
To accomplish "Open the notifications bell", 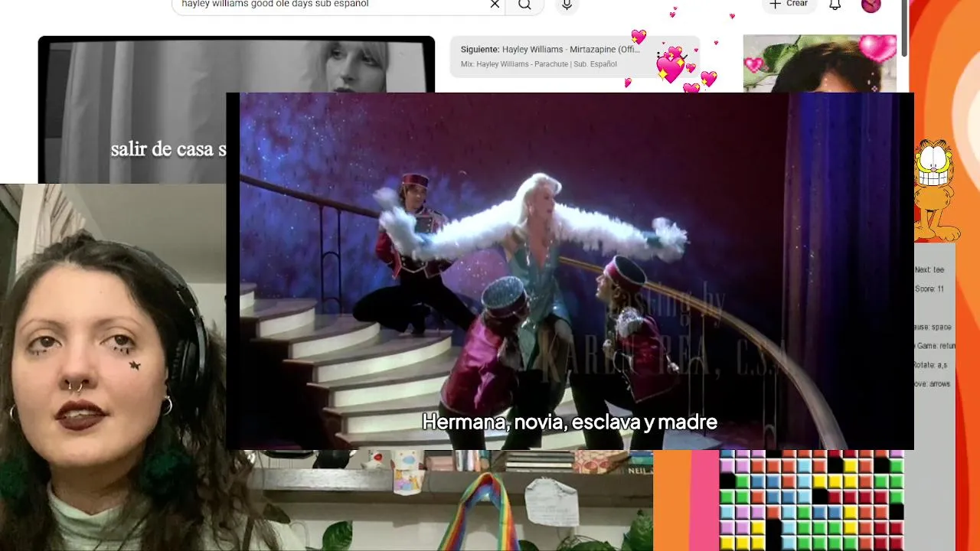I will click(835, 5).
